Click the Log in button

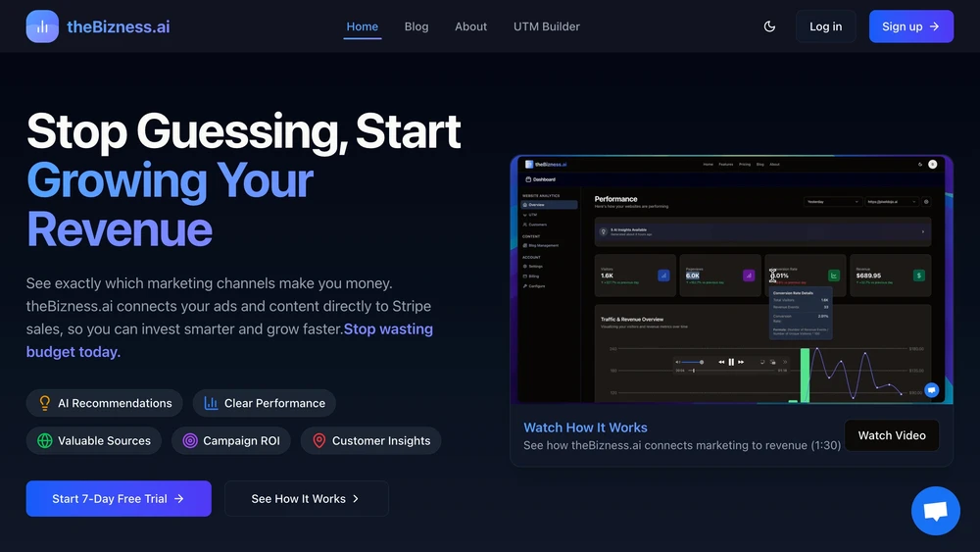(825, 26)
